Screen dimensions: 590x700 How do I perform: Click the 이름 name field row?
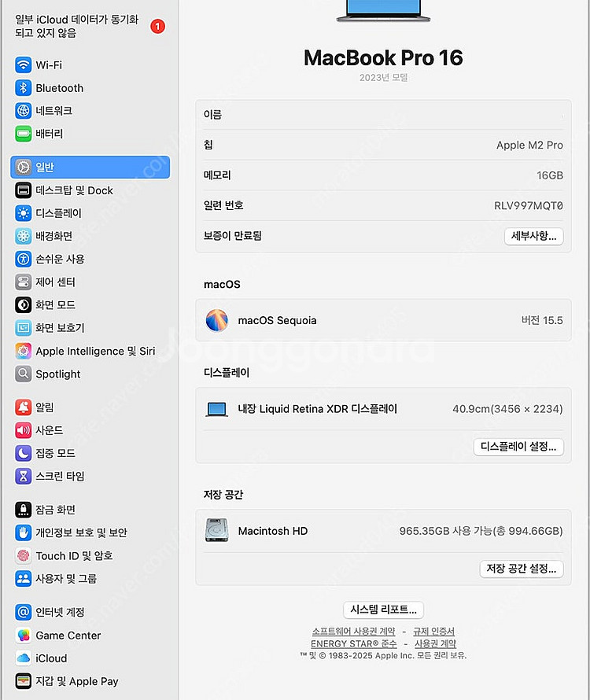click(383, 115)
